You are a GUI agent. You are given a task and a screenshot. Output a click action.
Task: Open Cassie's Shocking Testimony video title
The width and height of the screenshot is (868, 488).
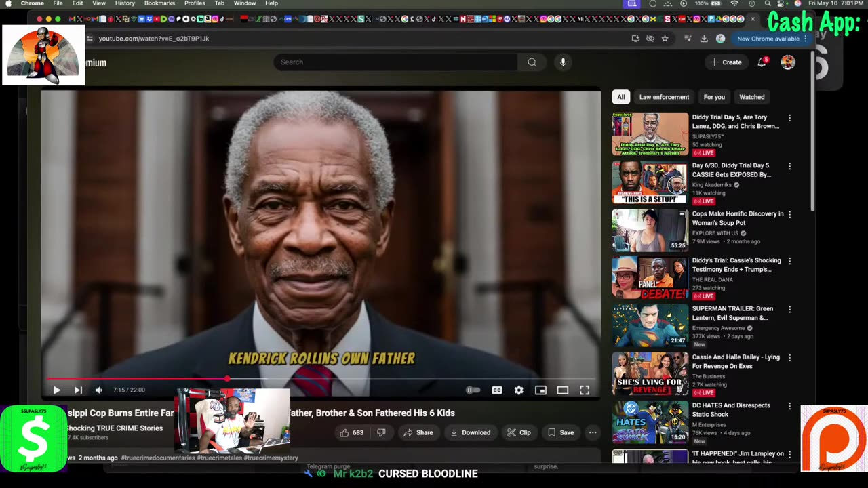736,265
